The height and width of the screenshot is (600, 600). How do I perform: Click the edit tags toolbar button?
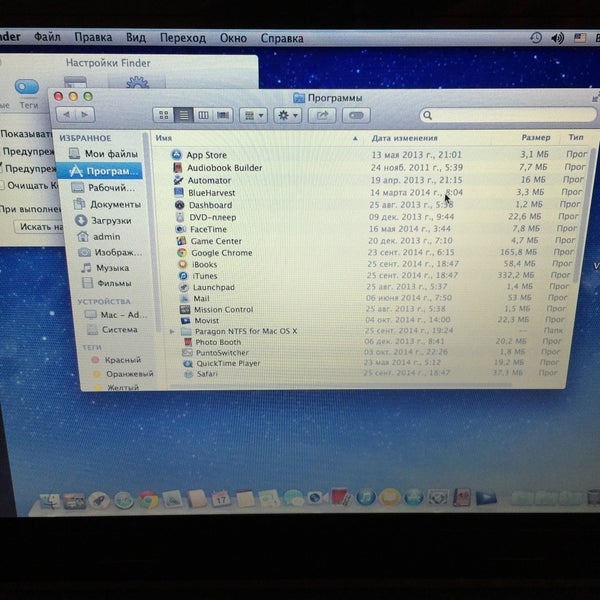point(356,116)
